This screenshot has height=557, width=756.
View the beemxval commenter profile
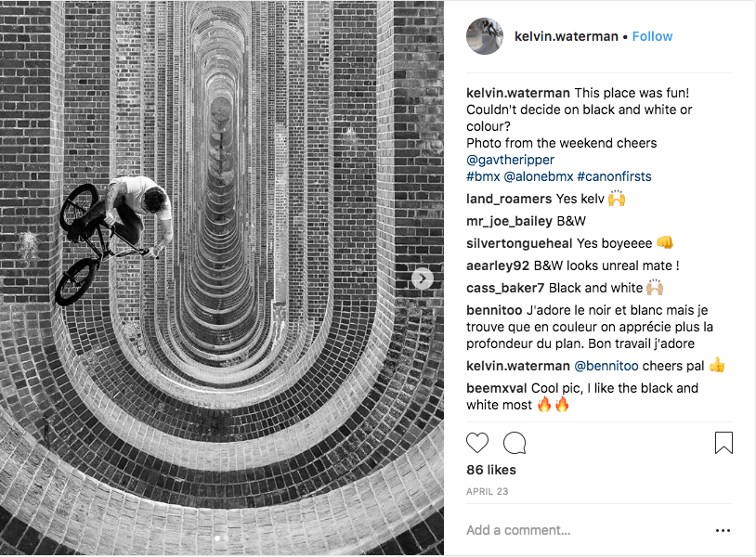pos(497,388)
